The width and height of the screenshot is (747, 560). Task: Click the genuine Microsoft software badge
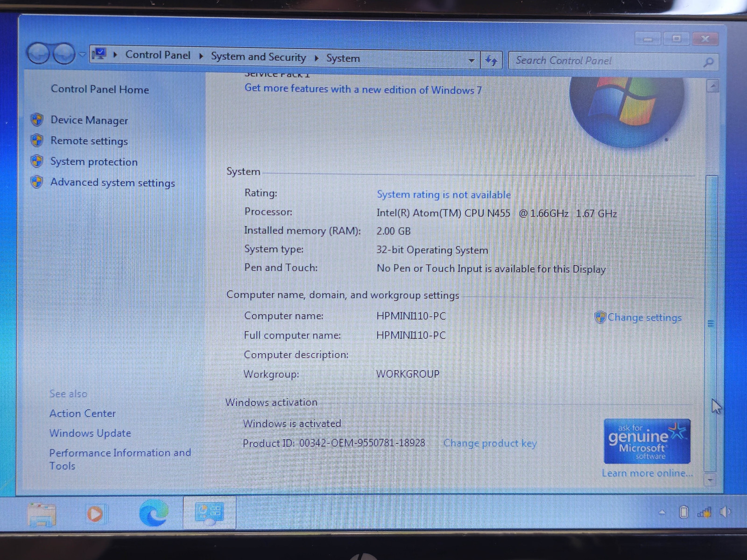(x=647, y=441)
